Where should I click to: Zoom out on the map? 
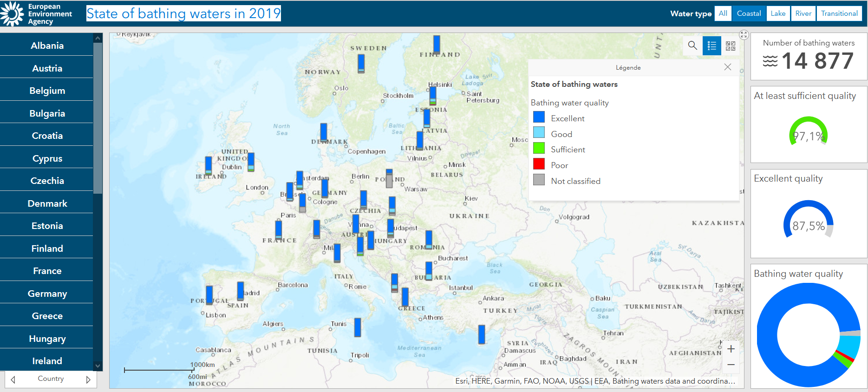click(731, 365)
